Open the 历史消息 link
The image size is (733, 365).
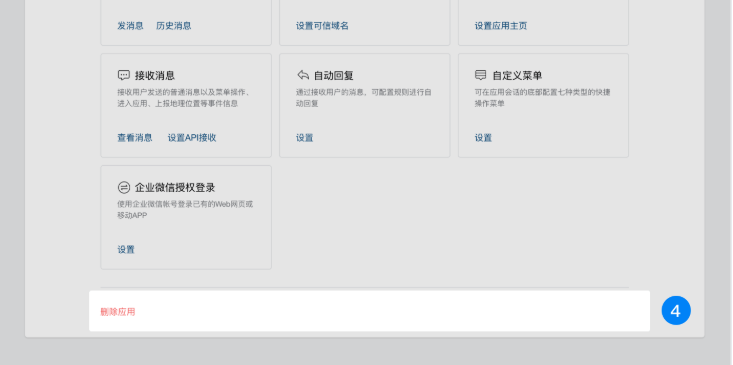[173, 26]
